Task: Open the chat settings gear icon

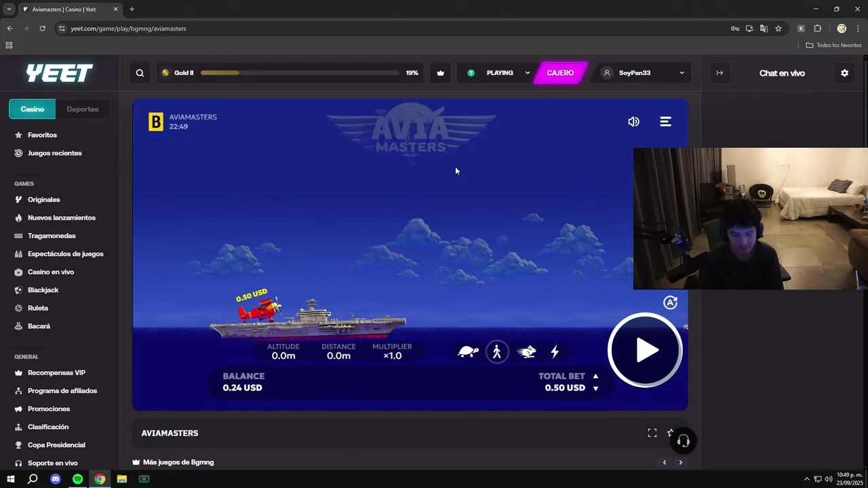Action: pyautogui.click(x=844, y=73)
